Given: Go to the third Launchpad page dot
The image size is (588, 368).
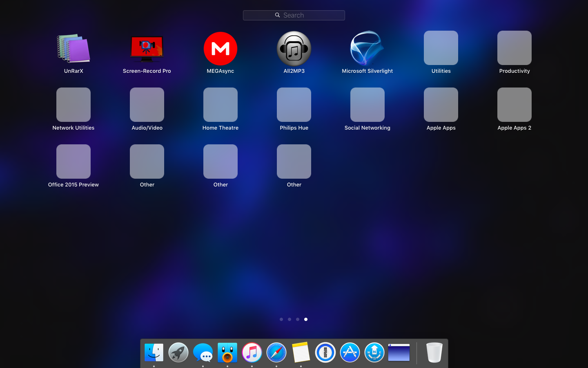Looking at the screenshot, I should [298, 319].
